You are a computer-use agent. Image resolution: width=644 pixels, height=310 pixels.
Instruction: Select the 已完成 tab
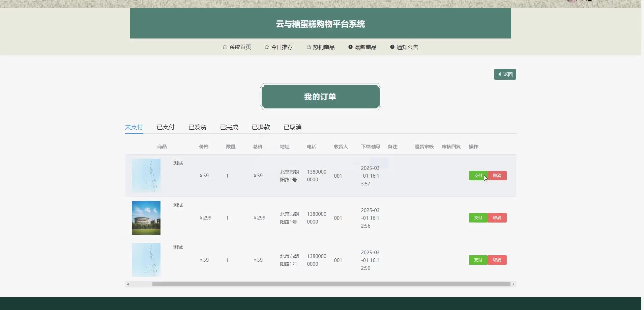[229, 127]
